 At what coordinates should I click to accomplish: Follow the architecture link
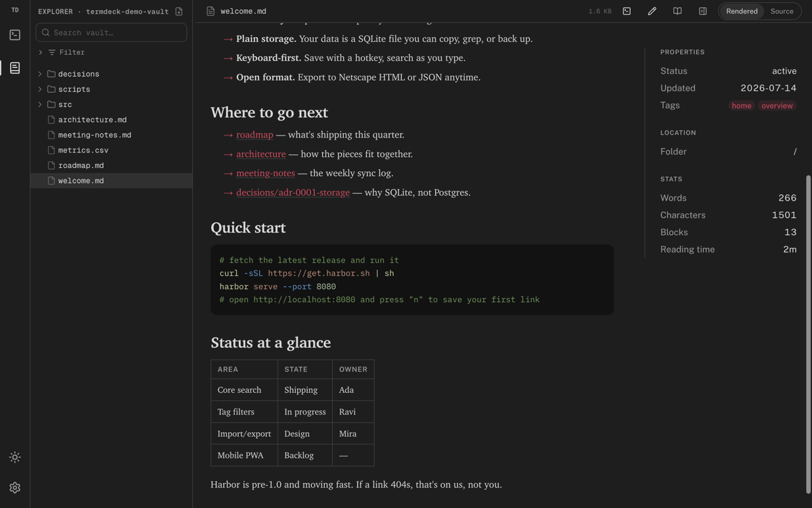coord(261,154)
